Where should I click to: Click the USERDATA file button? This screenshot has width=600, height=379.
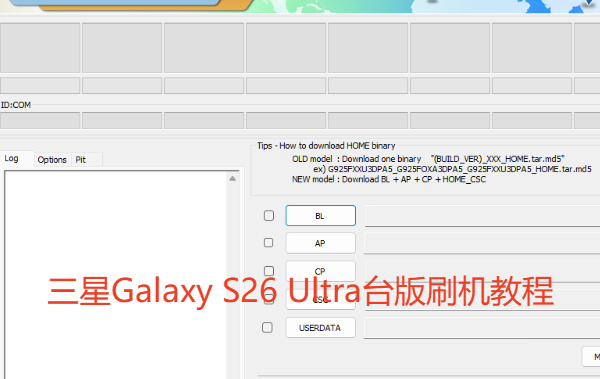click(321, 328)
